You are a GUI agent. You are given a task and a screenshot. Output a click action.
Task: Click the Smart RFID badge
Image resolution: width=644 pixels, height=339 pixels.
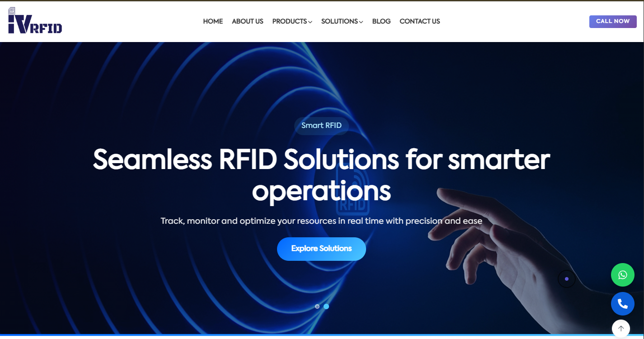[x=321, y=126]
